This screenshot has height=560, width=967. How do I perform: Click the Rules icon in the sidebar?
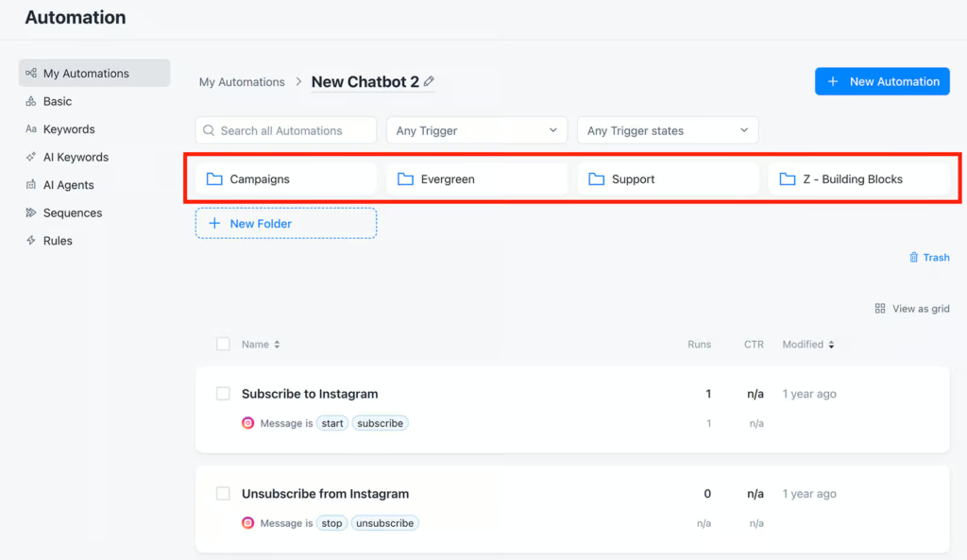click(x=30, y=240)
